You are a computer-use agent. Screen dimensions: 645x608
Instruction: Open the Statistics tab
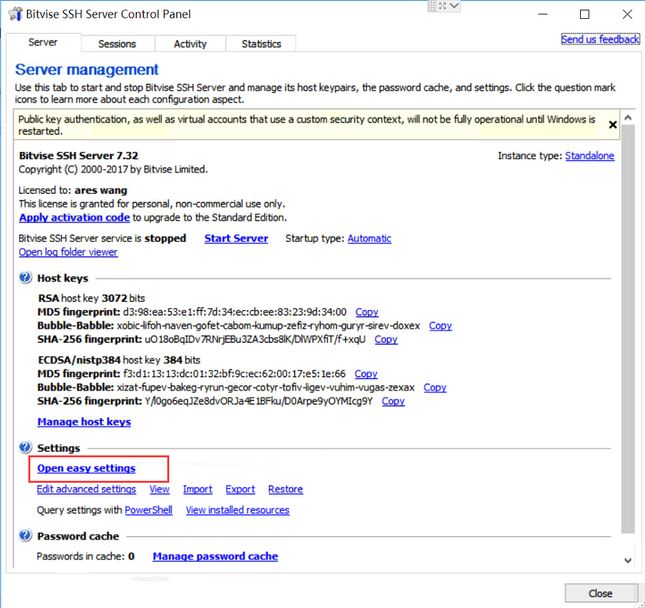pyautogui.click(x=261, y=44)
